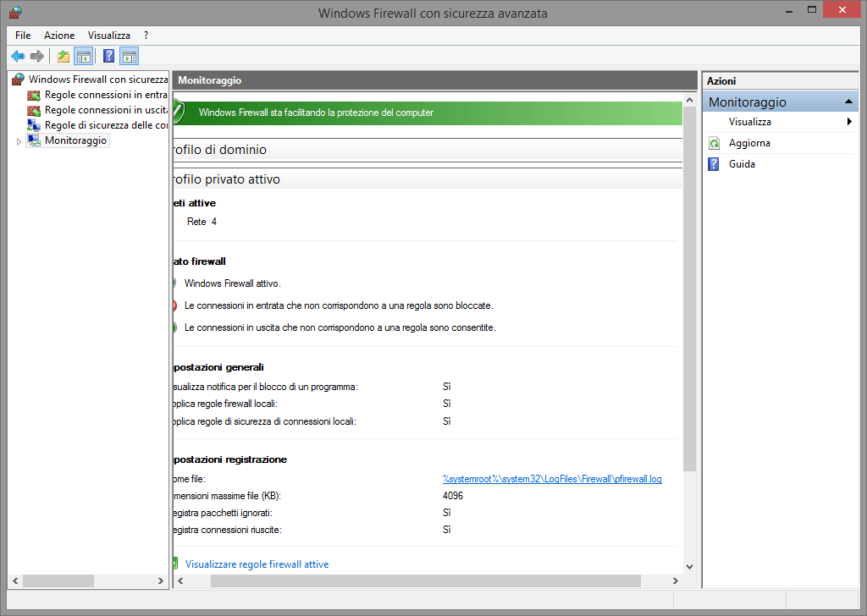
Task: Expand the Monitoraggio tree node
Action: (x=19, y=141)
